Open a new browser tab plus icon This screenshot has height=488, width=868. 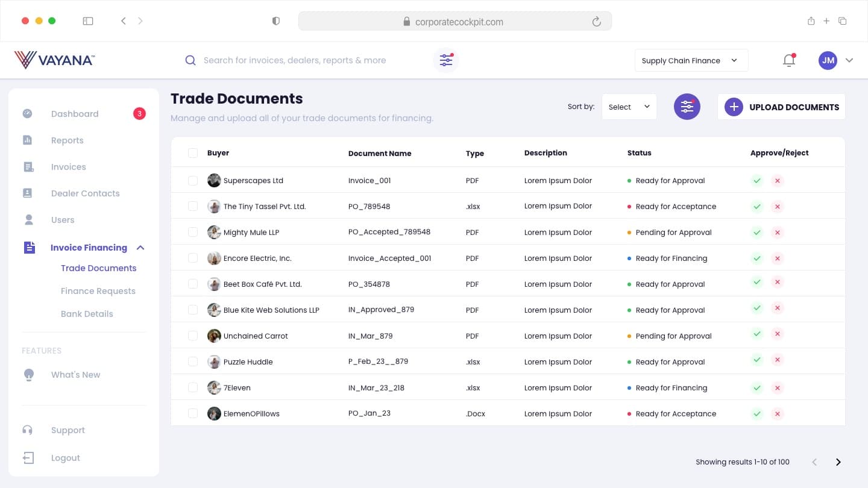[x=826, y=21]
